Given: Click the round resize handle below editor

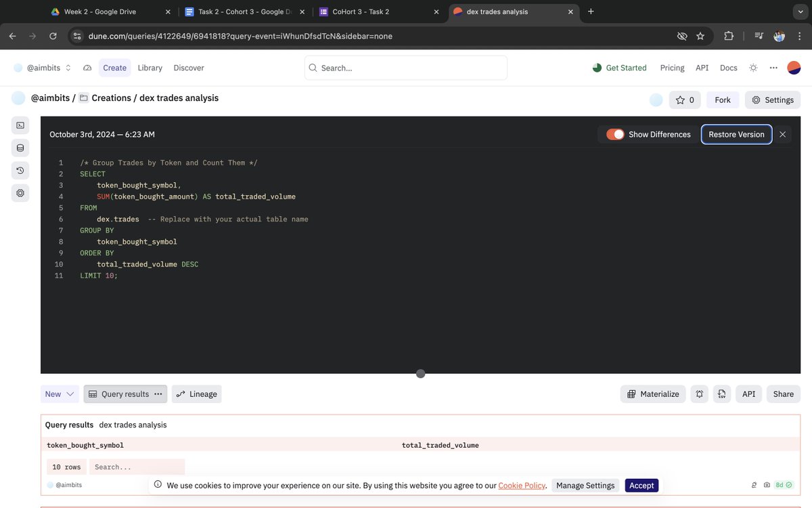Looking at the screenshot, I should tap(420, 374).
